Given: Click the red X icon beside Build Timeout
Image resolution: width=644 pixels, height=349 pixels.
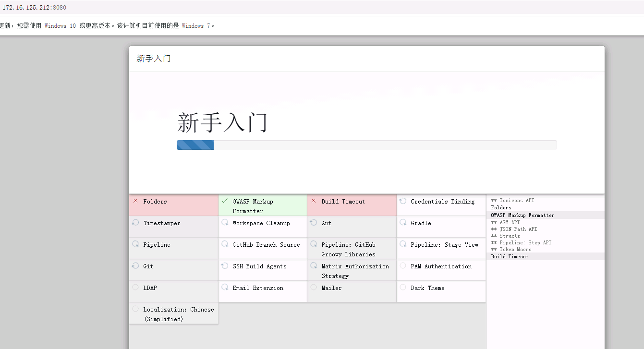Looking at the screenshot, I should (314, 201).
